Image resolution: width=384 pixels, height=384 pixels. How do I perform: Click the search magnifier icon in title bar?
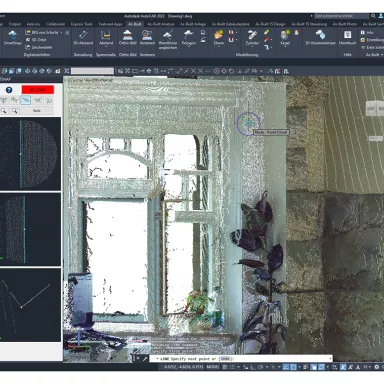[373, 16]
